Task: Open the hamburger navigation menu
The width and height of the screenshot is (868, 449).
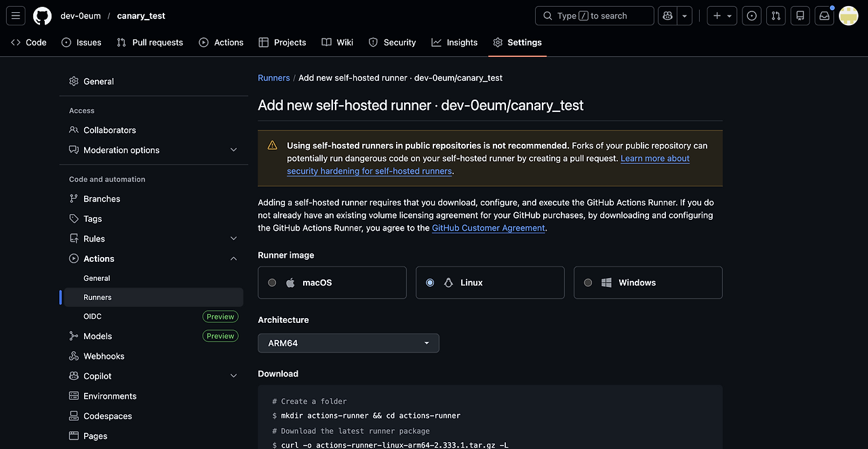Action: [x=16, y=16]
